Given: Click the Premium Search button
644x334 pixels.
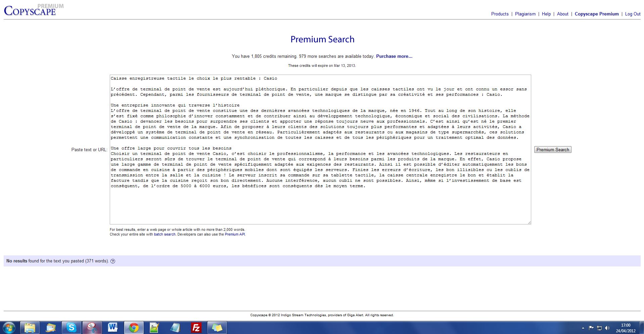Looking at the screenshot, I should click(x=552, y=150).
